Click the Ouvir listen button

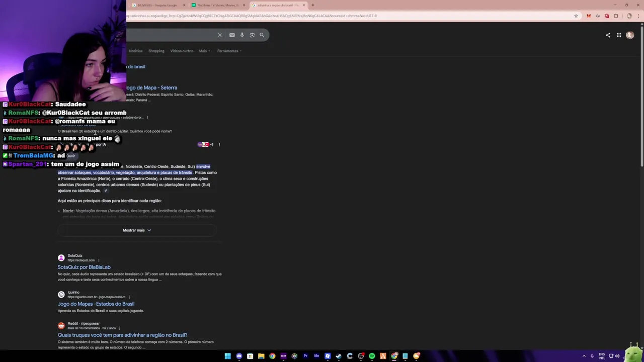pyautogui.click(x=71, y=156)
